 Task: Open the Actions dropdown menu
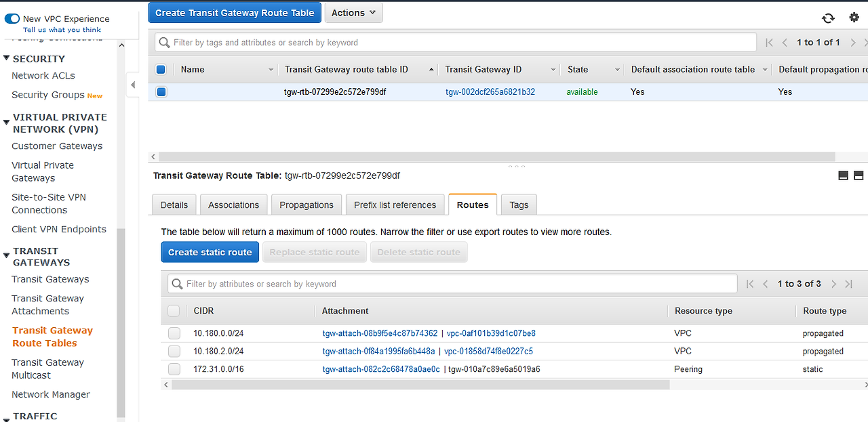click(x=353, y=13)
